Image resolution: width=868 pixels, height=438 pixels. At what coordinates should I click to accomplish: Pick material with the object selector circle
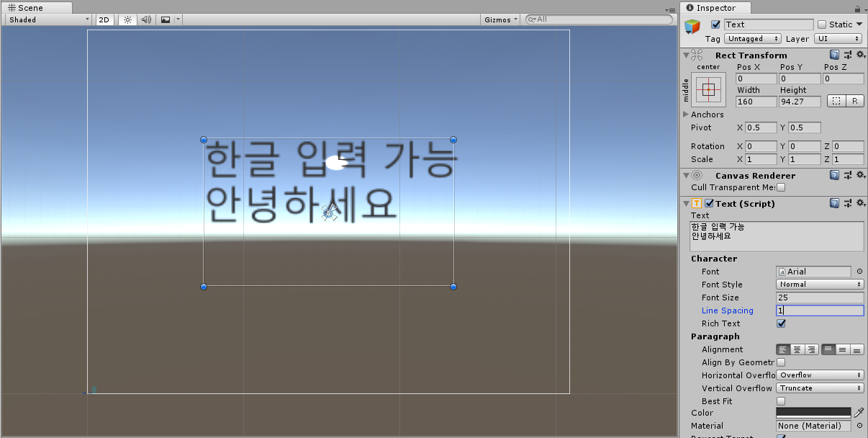[859, 426]
